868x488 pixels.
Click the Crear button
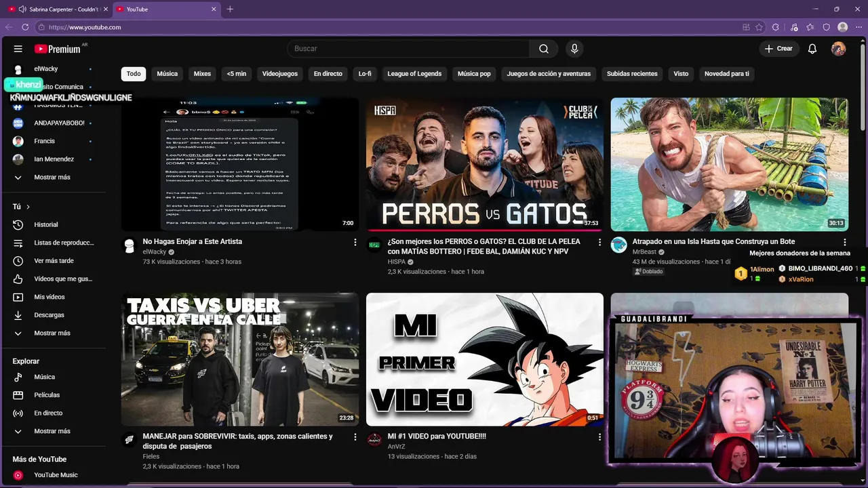(x=778, y=49)
